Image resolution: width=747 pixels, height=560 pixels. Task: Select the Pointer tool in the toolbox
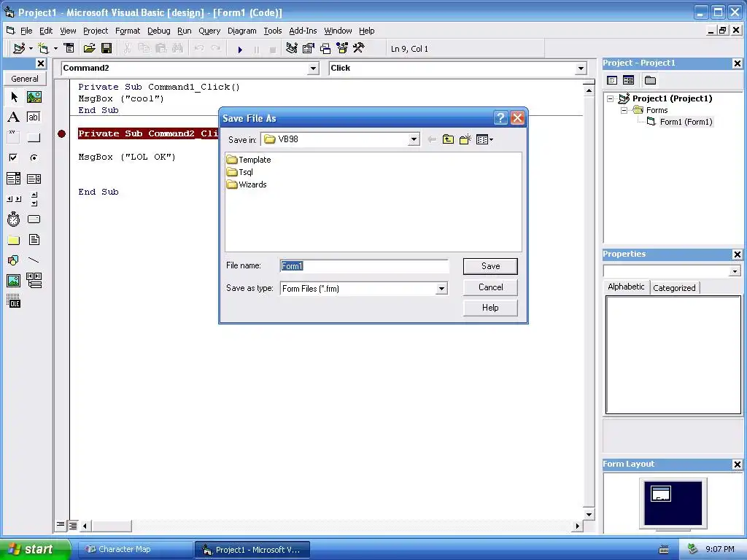(x=14, y=97)
